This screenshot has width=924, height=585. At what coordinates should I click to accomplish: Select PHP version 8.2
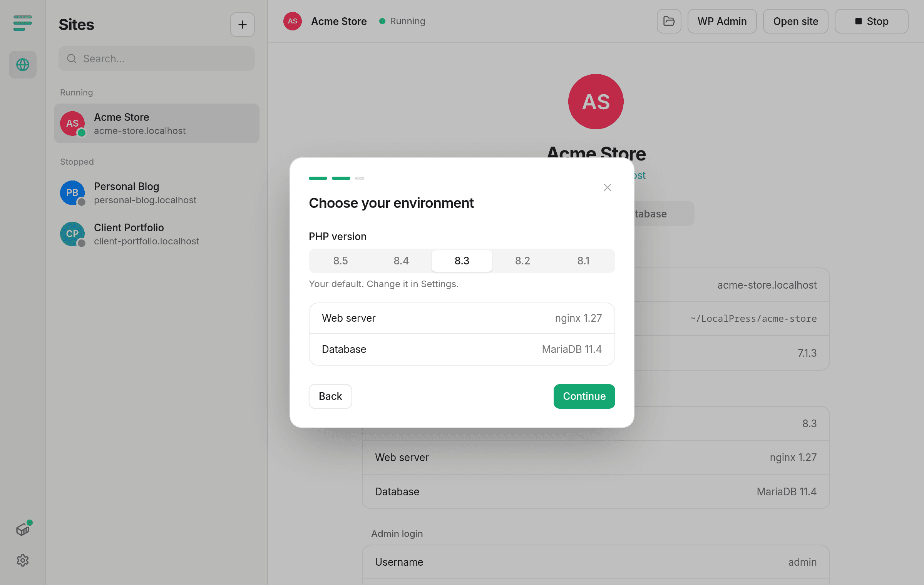click(523, 261)
